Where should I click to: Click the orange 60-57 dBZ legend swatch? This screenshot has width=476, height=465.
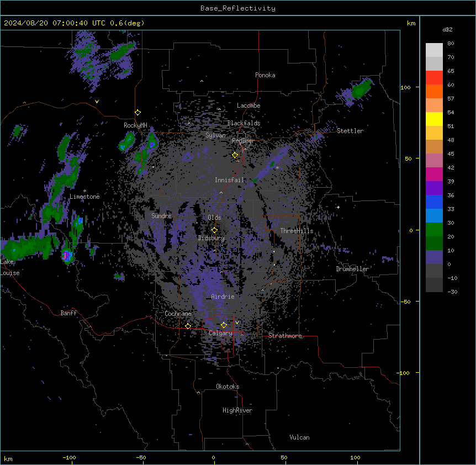coord(434,91)
